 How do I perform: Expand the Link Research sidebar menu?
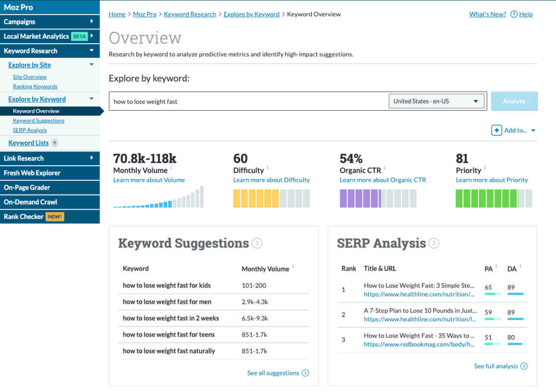click(x=92, y=158)
